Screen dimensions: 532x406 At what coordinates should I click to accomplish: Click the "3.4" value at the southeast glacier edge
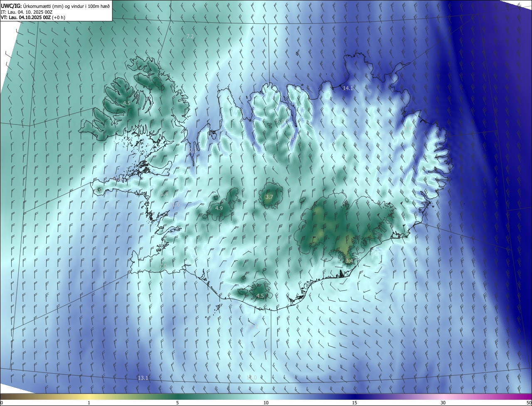(x=349, y=261)
